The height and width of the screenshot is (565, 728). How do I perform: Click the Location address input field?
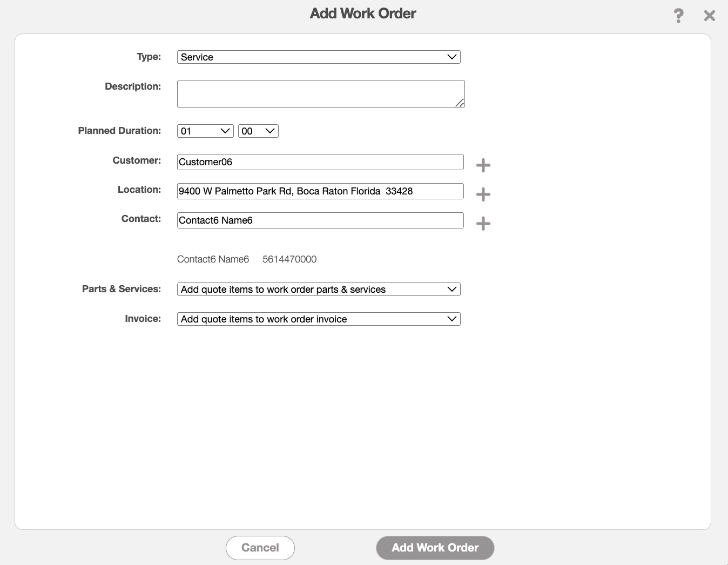[320, 191]
